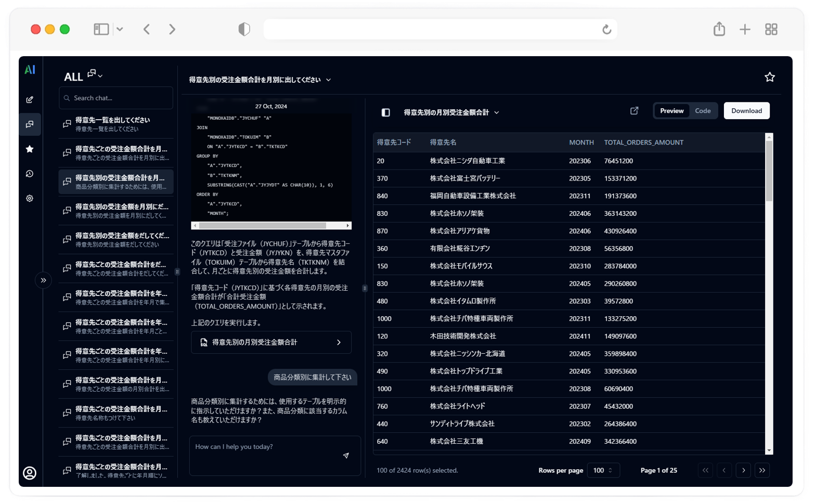
Task: Expand sidebar with double-chevron button
Action: (x=44, y=280)
